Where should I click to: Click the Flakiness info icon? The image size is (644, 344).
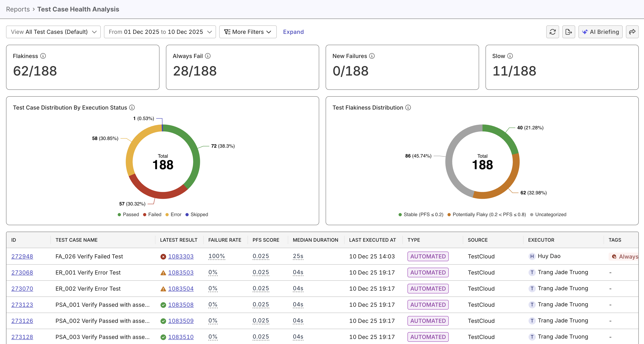click(43, 56)
